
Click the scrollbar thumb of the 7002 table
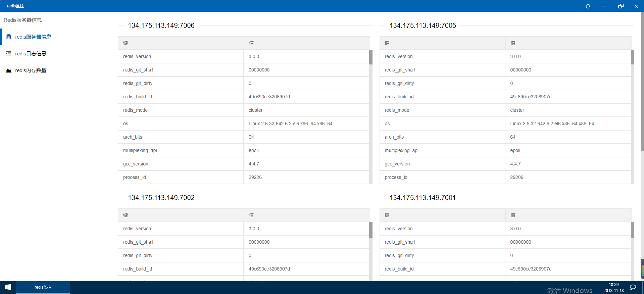[x=371, y=230]
